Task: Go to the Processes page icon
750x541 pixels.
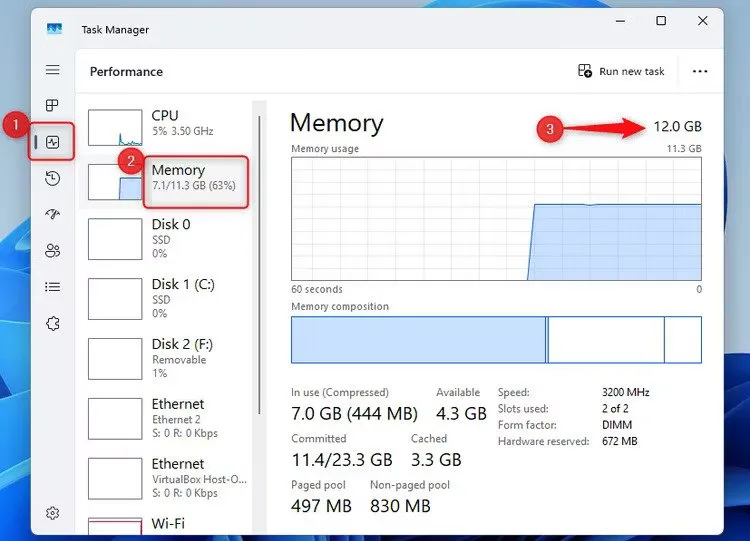Action: pyautogui.click(x=53, y=106)
